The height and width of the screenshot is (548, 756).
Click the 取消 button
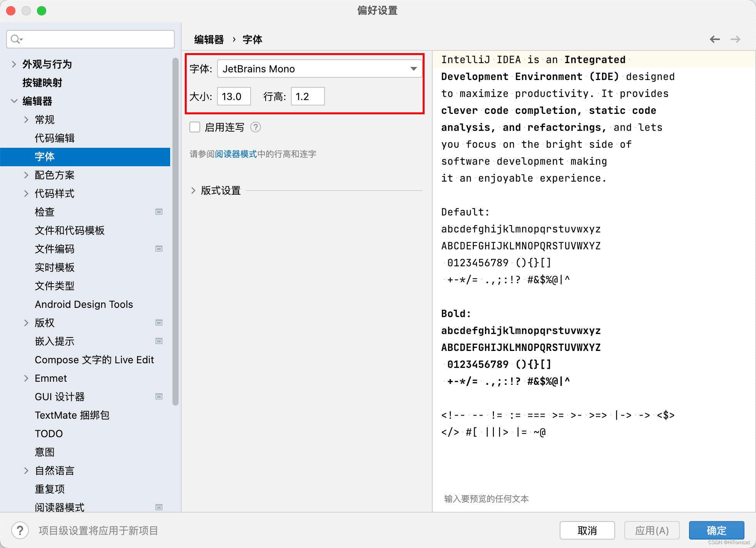click(587, 531)
